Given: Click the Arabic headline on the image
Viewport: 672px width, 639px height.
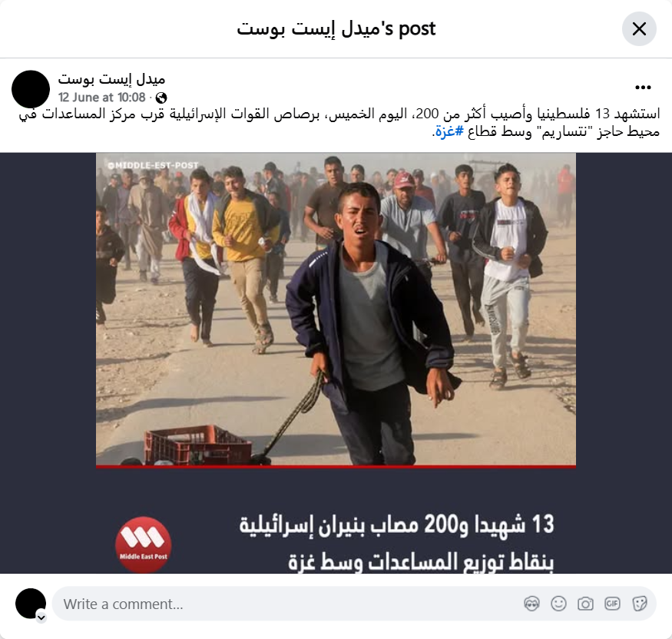Looking at the screenshot, I should point(396,542).
